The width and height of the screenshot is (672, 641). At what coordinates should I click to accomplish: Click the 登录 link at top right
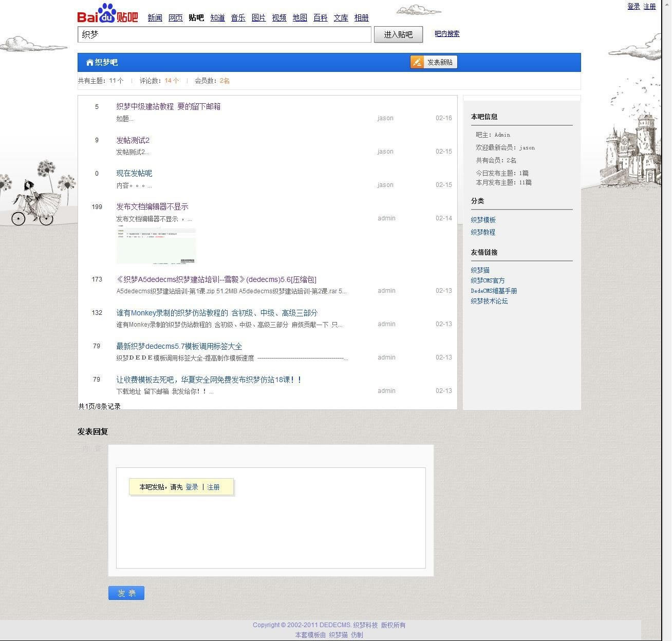point(633,7)
